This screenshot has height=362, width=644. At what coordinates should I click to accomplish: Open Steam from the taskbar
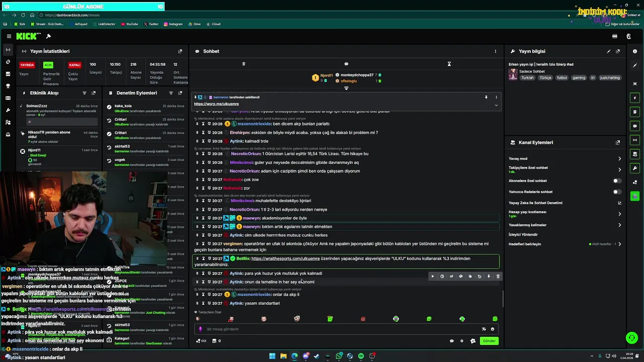[x=316, y=356]
